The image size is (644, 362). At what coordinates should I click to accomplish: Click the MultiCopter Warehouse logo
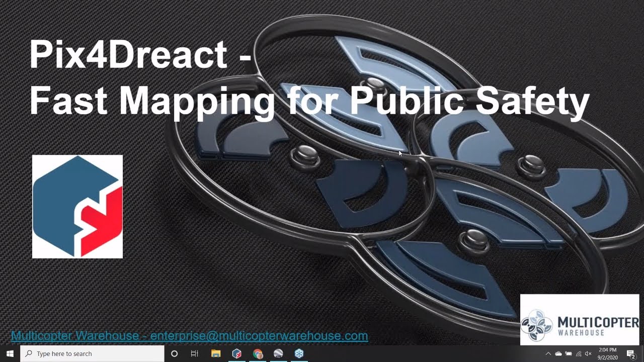click(580, 320)
